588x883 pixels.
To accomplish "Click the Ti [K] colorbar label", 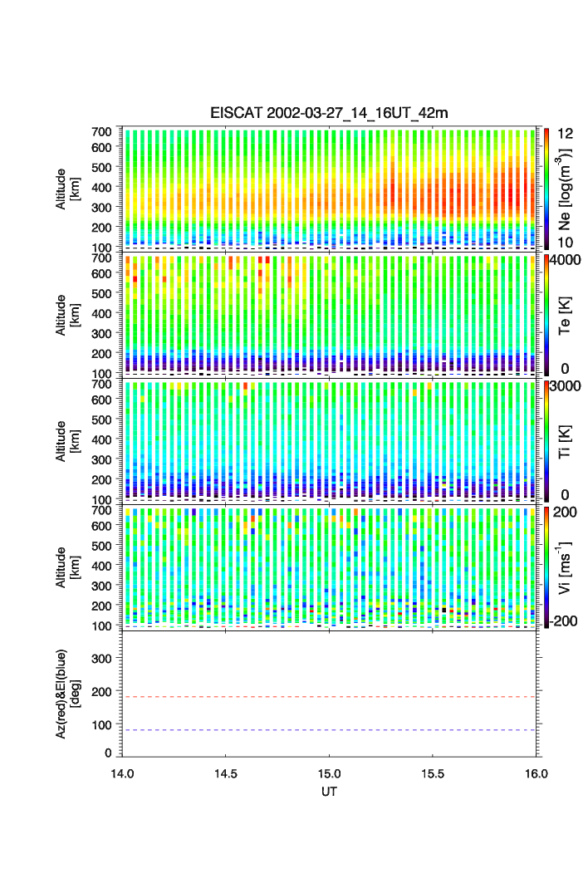I will pyautogui.click(x=569, y=441).
